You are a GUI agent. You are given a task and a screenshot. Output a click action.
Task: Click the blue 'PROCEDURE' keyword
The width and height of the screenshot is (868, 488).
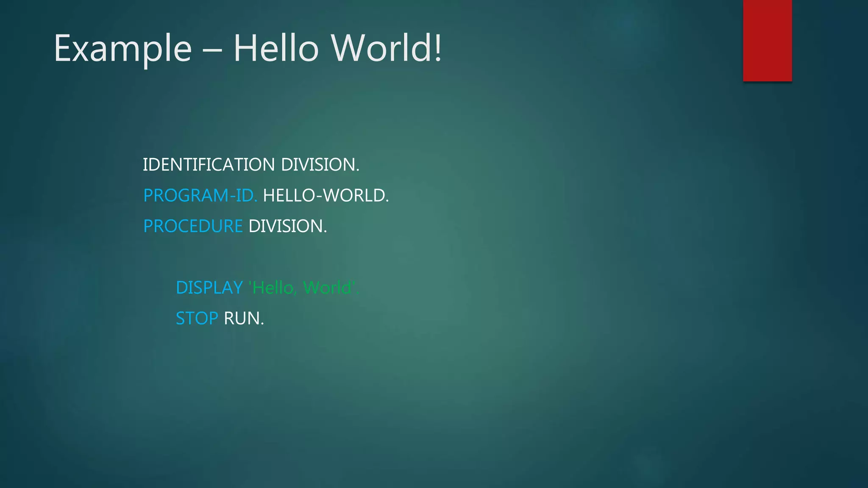coord(193,226)
